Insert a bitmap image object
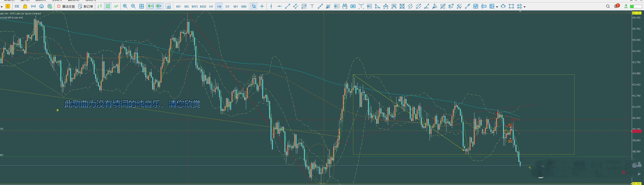Screen dimensions: 644x185 point(492,6)
